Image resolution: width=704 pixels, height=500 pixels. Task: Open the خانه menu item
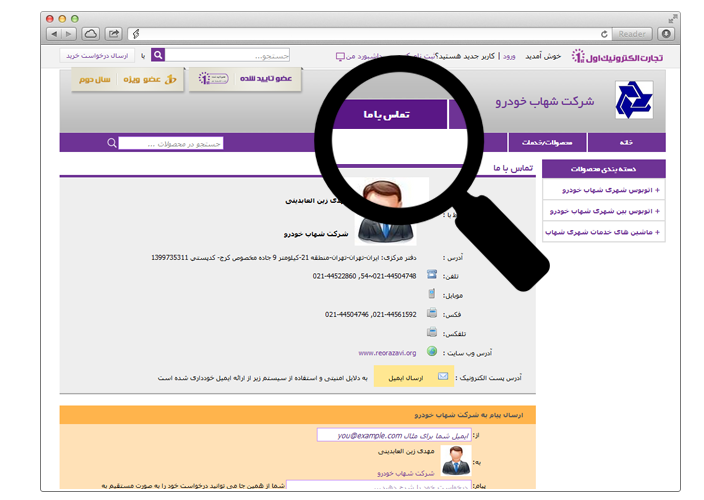coord(626,142)
